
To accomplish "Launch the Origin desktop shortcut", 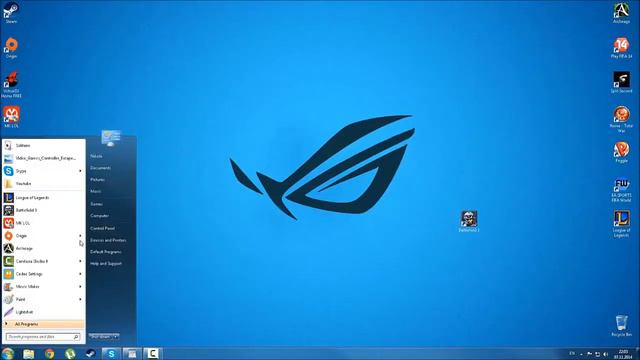I will click(x=11, y=48).
